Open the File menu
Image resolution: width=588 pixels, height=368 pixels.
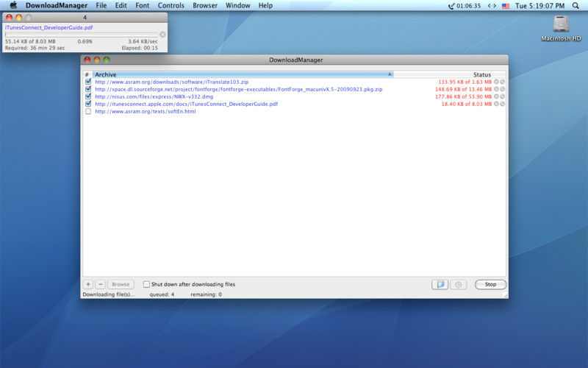click(x=101, y=6)
